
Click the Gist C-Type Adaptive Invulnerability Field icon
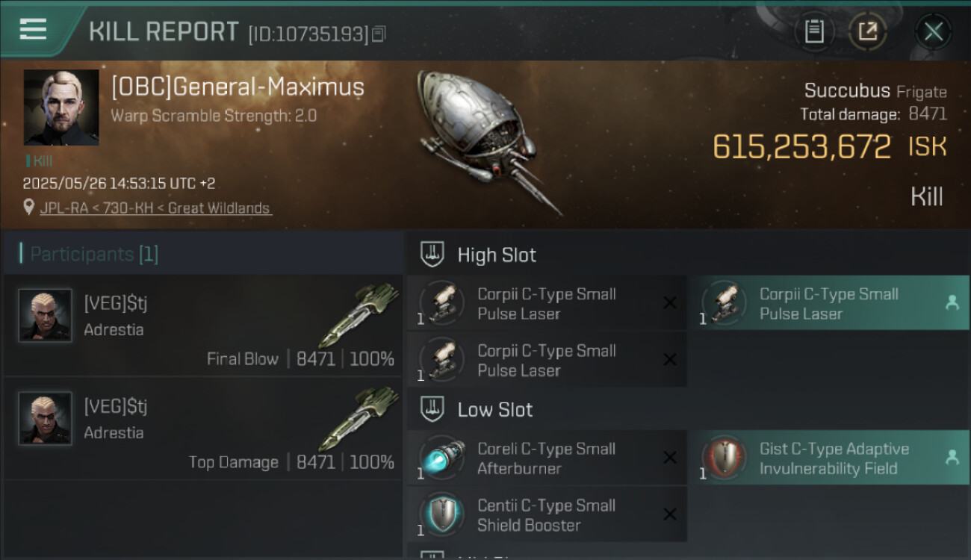point(724,458)
